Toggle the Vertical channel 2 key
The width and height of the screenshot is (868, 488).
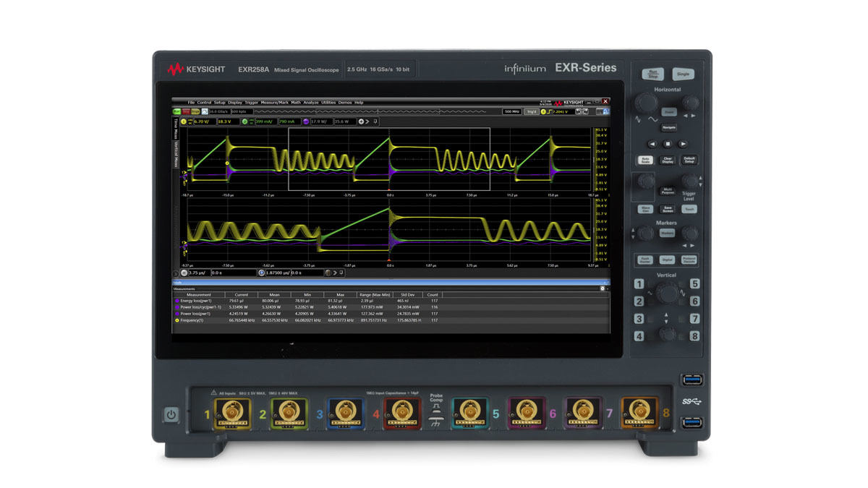click(x=639, y=301)
